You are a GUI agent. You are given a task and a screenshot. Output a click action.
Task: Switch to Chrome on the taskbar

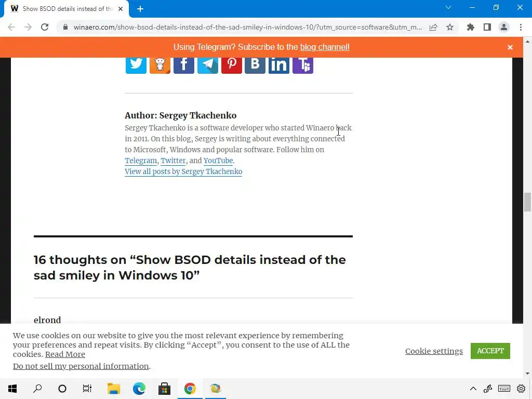(x=190, y=389)
